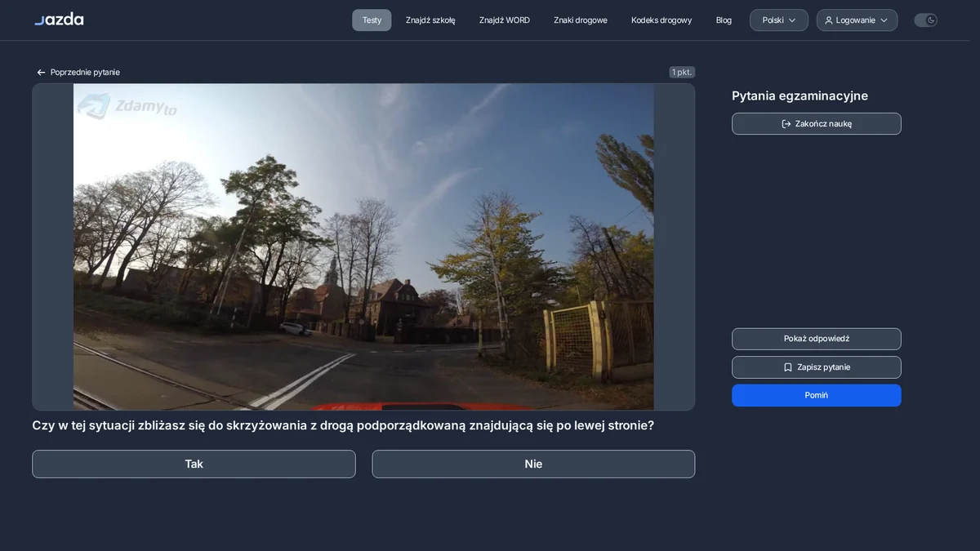
Task: Expand the Logowanie dropdown chevron
Action: coord(884,20)
